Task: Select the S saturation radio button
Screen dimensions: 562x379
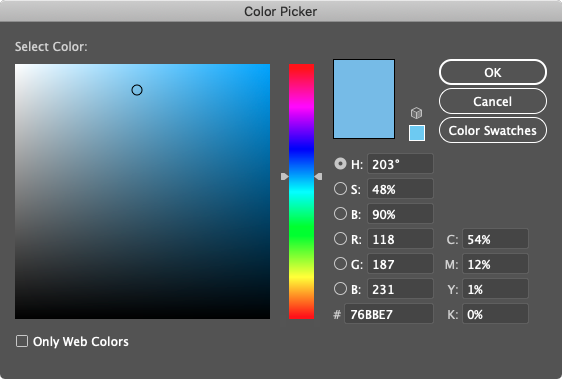Action: click(x=340, y=189)
